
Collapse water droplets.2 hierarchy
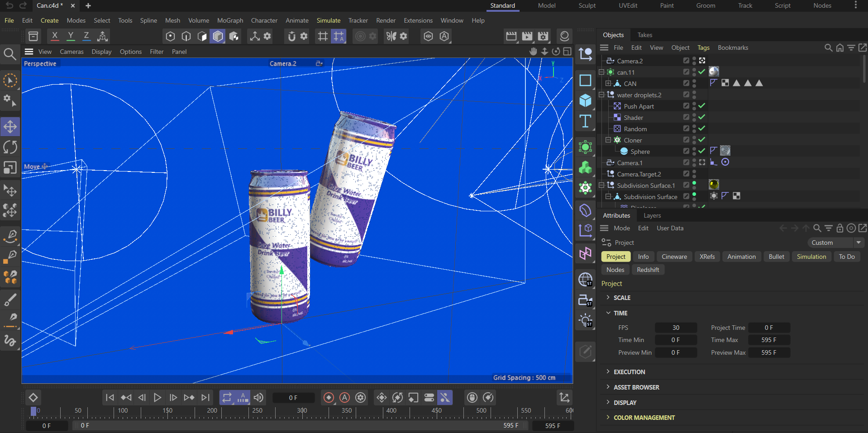601,95
